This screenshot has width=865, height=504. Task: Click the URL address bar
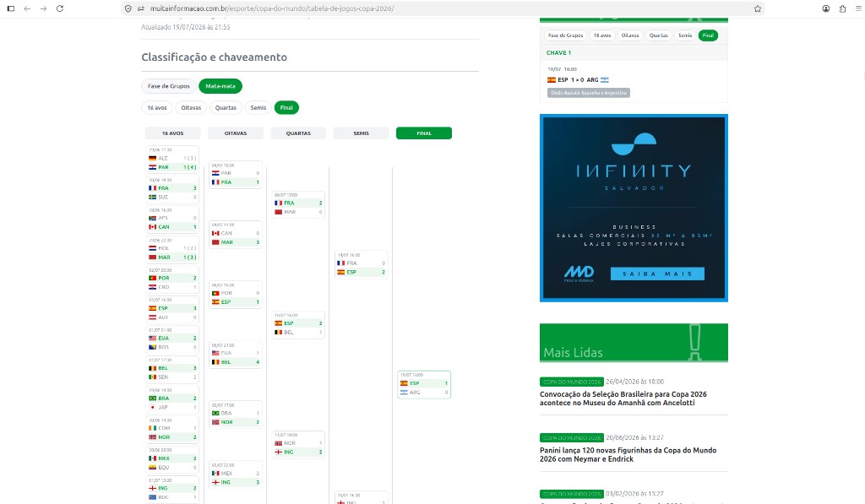(x=441, y=8)
